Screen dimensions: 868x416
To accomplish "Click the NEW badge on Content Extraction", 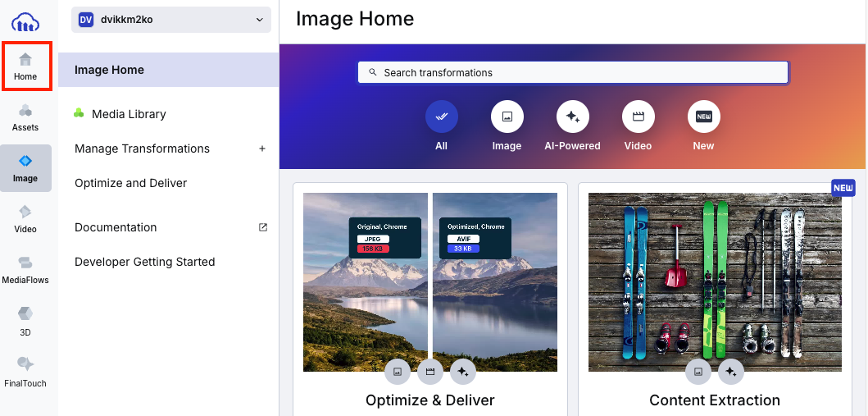I will click(x=843, y=188).
